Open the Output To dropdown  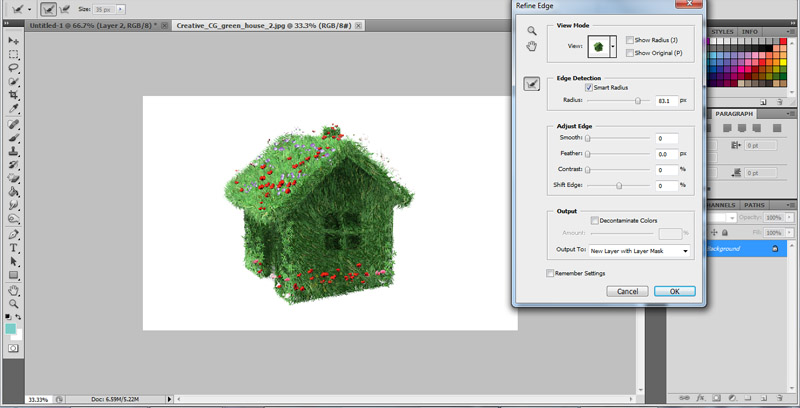(639, 251)
